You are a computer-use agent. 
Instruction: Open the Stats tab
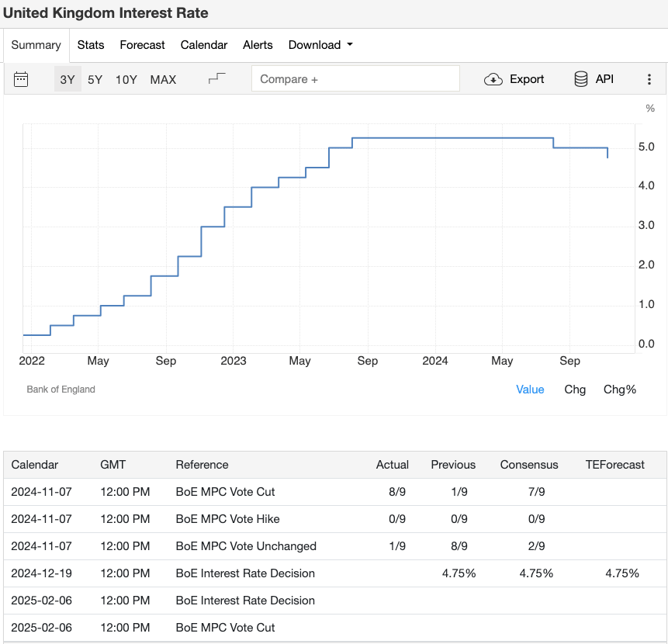tap(91, 45)
